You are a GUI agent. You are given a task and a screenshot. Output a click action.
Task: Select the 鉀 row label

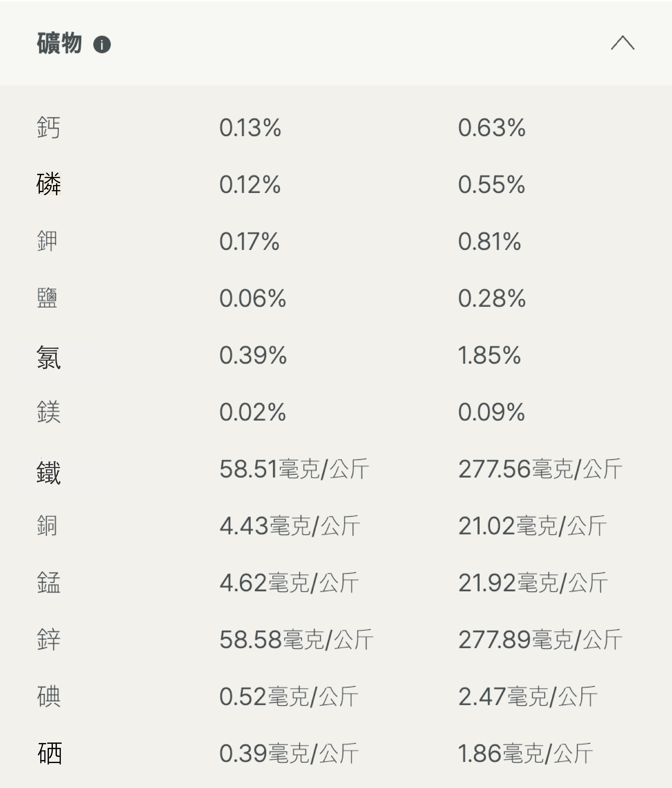click(47, 241)
